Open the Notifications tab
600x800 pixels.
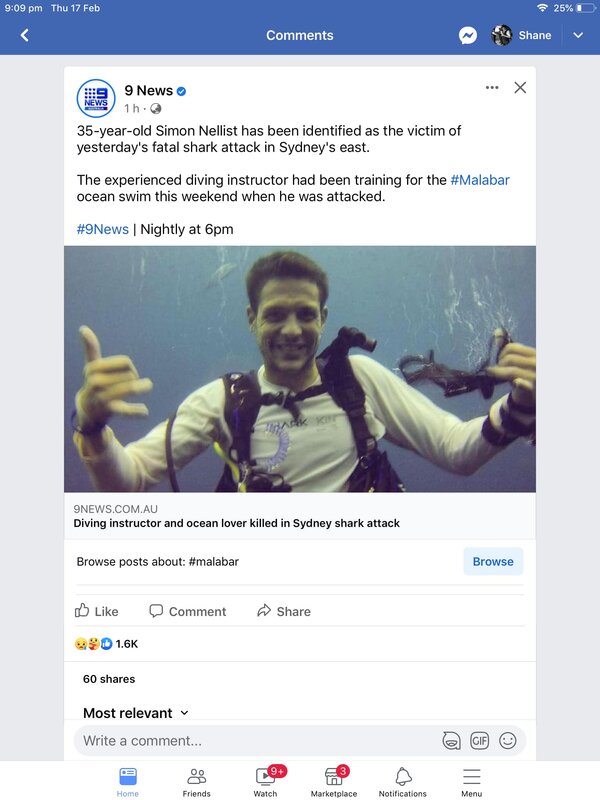(403, 781)
